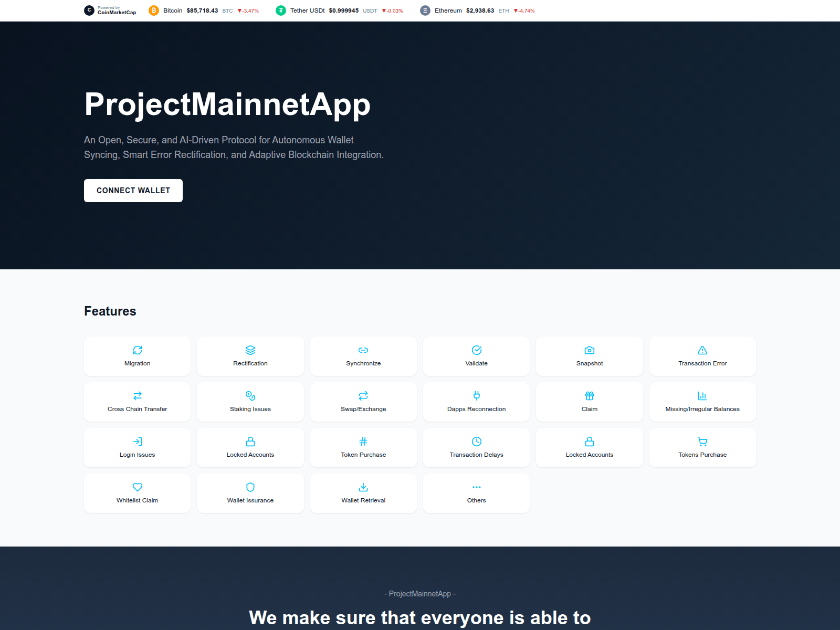
Task: Click the Bitcoin logo in ticker
Action: pos(154,10)
